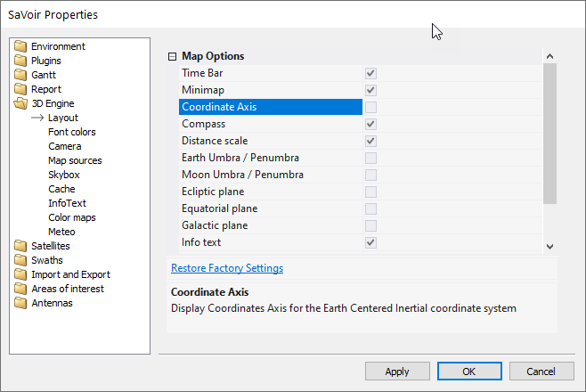Enable the Coordinate Axis checkbox
Viewport: 586px width, 392px height.
pyautogui.click(x=370, y=107)
